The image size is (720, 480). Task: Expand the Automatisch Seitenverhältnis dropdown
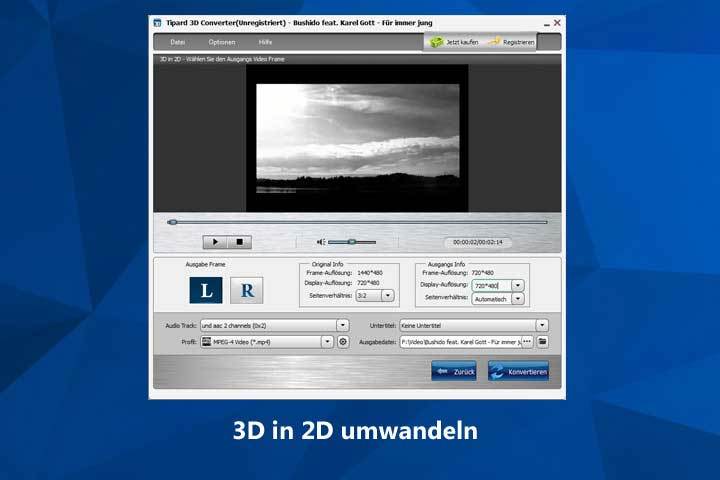[517, 298]
